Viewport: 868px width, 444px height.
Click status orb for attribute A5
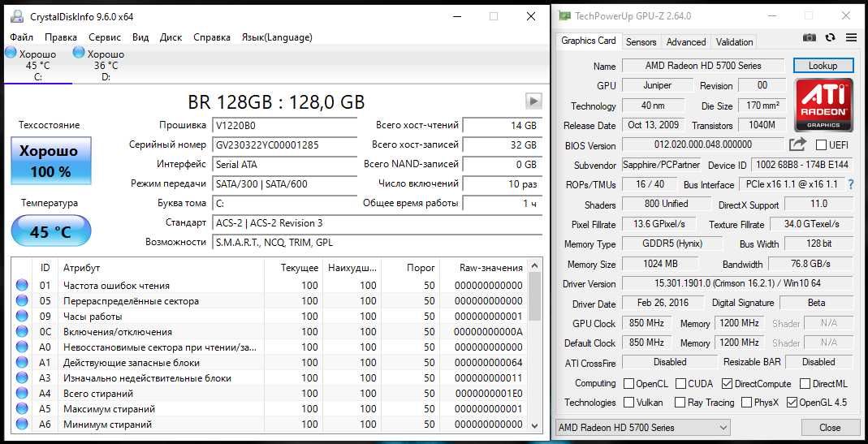coord(22,409)
